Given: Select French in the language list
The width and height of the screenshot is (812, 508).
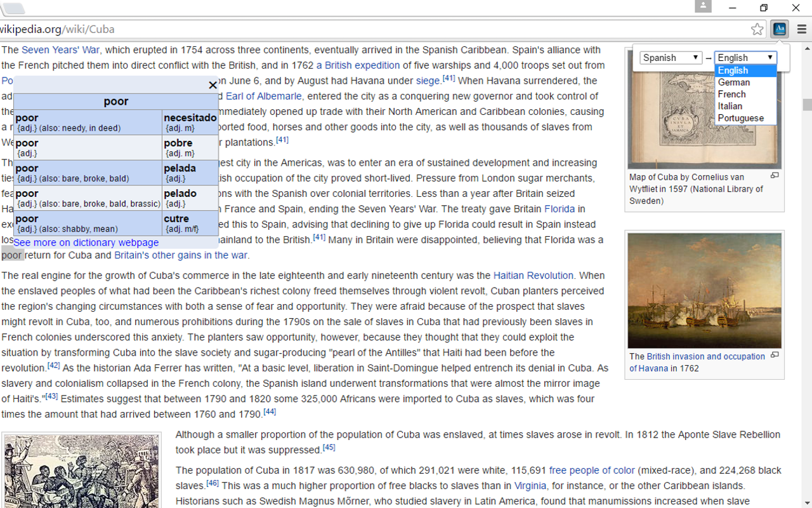Looking at the screenshot, I should (x=745, y=94).
